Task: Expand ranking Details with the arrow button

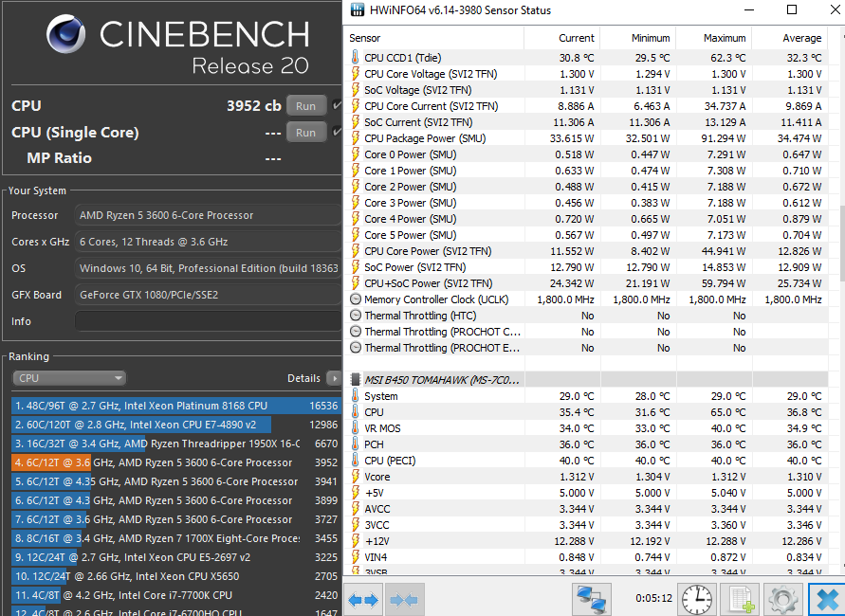Action: pos(334,378)
